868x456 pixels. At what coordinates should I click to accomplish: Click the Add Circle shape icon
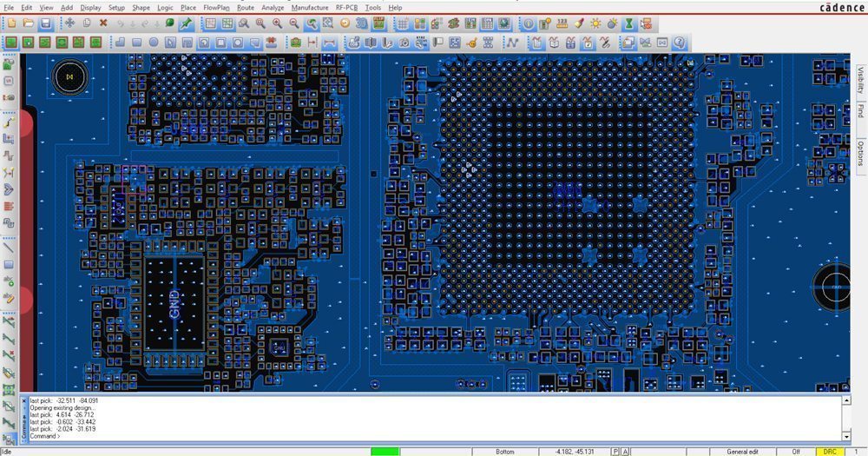(x=154, y=42)
